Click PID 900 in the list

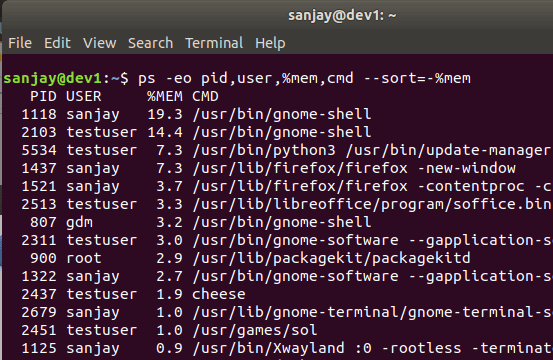tap(43, 258)
